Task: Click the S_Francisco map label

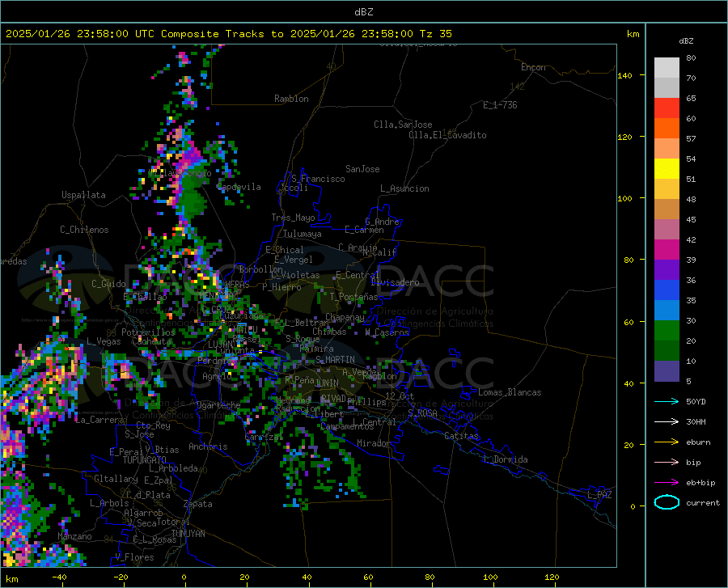Action: tap(318, 179)
